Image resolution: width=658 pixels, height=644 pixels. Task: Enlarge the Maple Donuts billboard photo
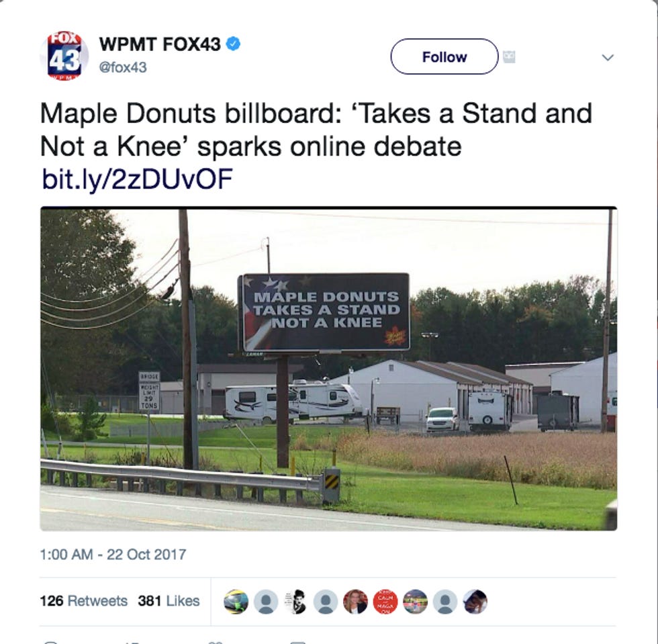click(328, 369)
